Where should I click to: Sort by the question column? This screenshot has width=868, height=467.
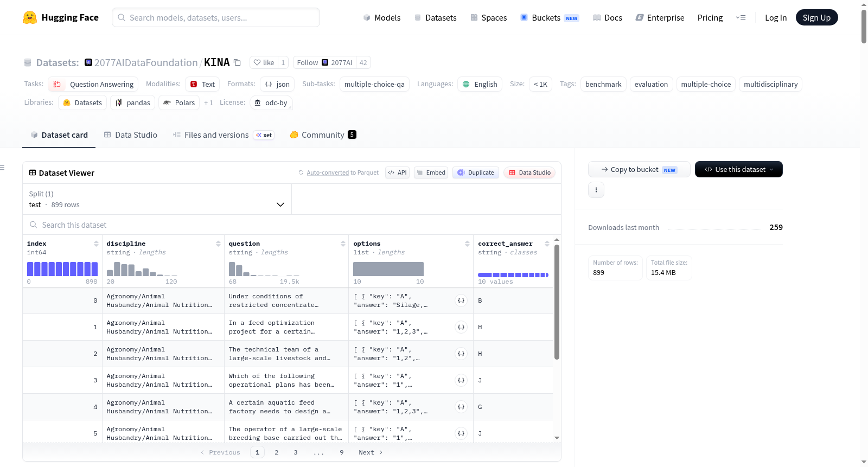pos(343,244)
